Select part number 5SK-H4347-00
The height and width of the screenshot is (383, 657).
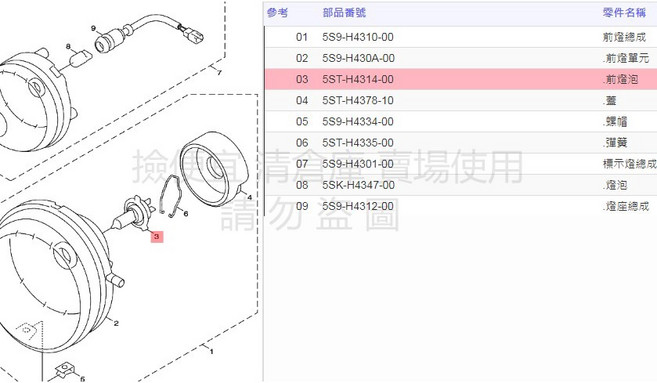click(358, 185)
